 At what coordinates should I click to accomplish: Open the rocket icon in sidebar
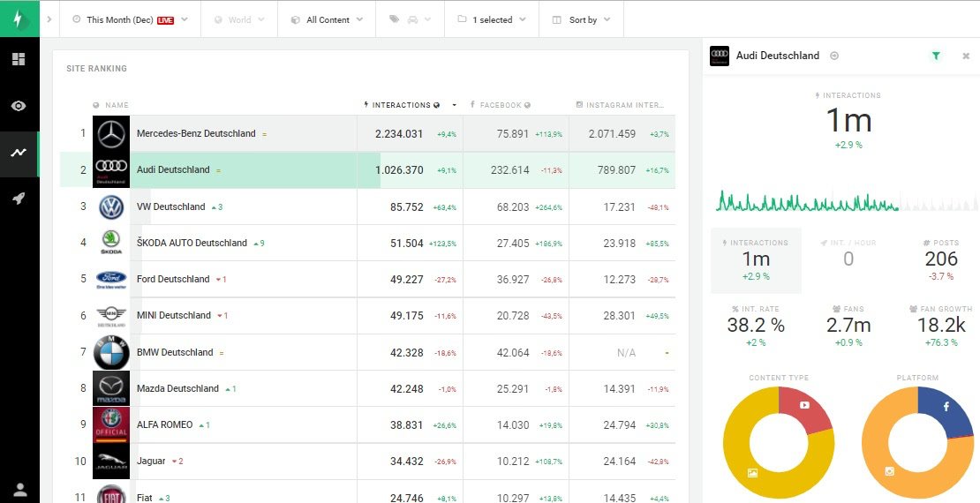19,199
